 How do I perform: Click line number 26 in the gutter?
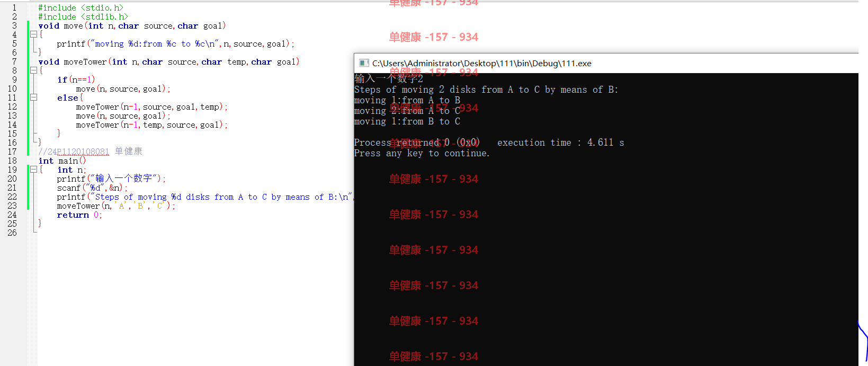12,233
